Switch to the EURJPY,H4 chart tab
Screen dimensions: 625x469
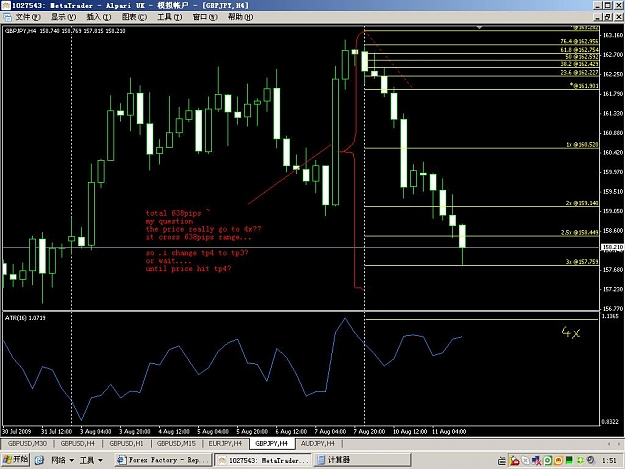[x=225, y=443]
